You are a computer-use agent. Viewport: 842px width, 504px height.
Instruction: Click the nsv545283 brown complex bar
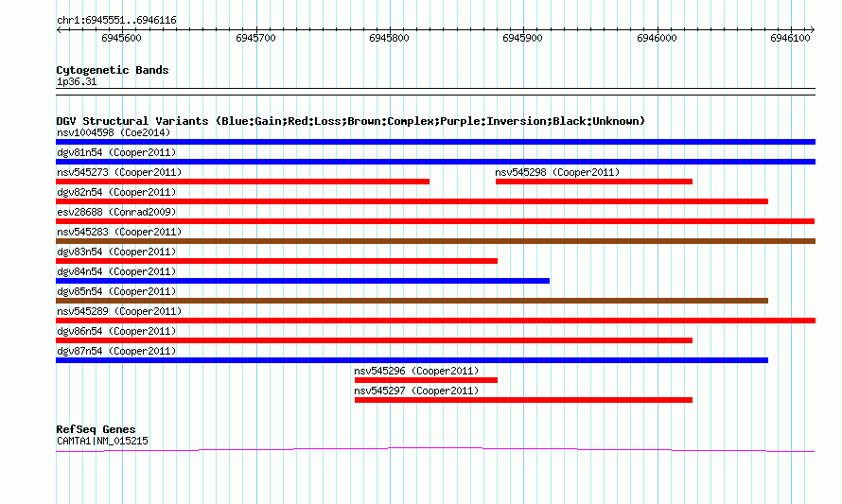(435, 241)
